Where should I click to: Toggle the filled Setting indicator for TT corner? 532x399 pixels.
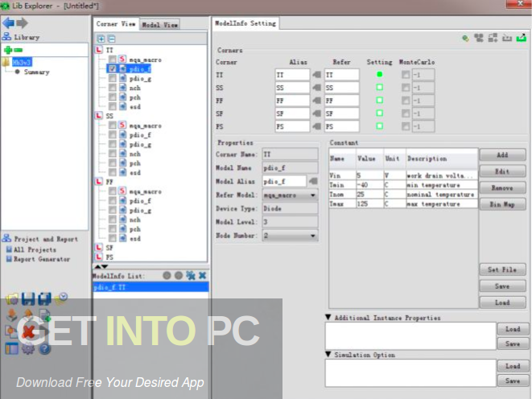380,75
